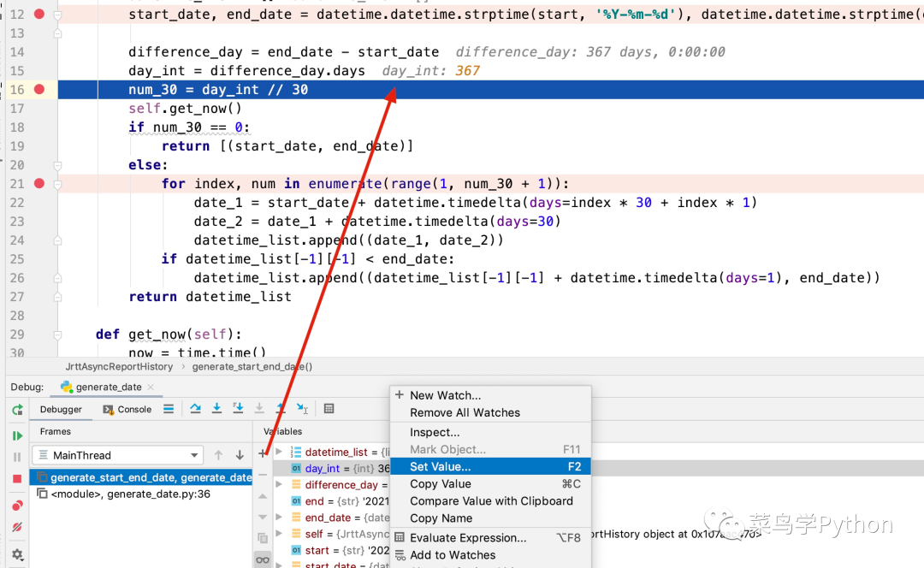Select the day_int variable row

click(332, 469)
